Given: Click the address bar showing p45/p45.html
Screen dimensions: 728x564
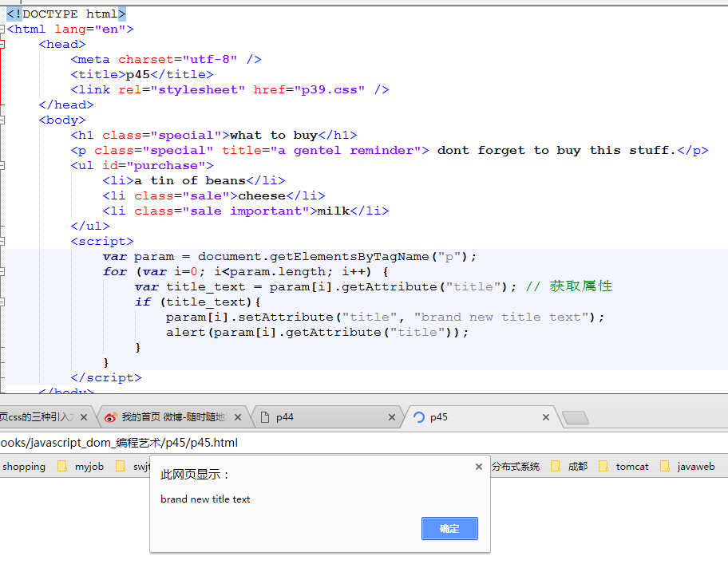Looking at the screenshot, I should (x=364, y=443).
